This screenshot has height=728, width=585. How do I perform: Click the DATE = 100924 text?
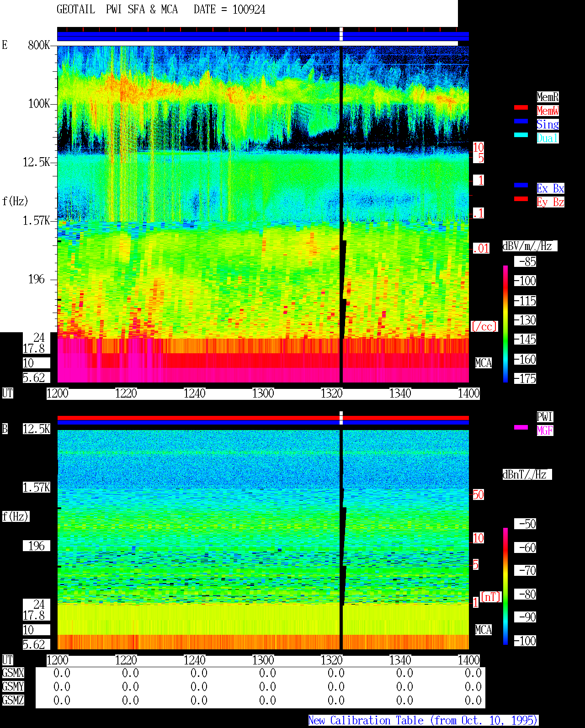[x=229, y=9]
